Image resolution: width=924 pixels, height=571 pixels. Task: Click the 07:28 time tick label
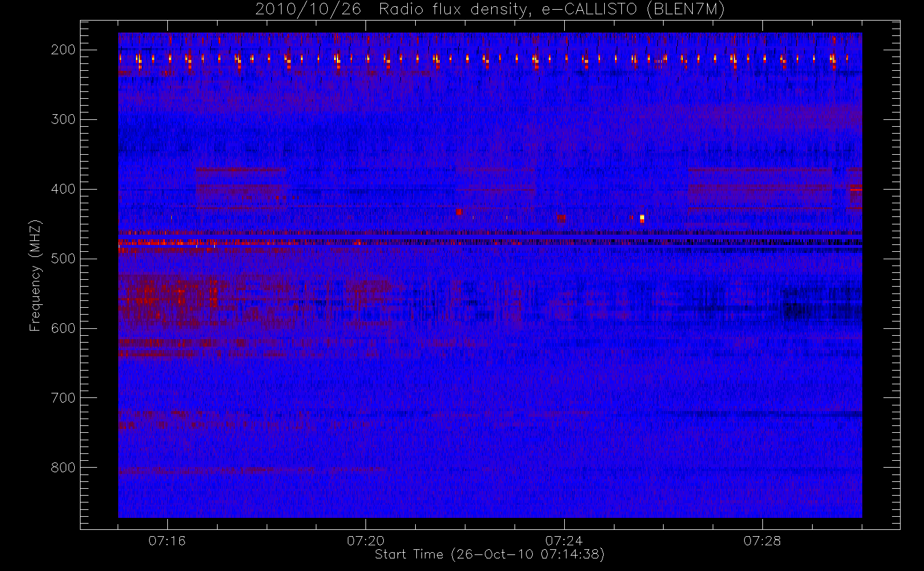click(762, 541)
